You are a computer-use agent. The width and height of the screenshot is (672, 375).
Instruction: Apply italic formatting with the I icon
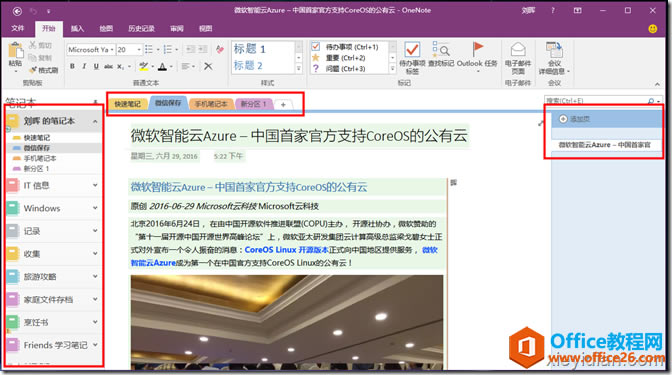pyautogui.click(x=84, y=66)
